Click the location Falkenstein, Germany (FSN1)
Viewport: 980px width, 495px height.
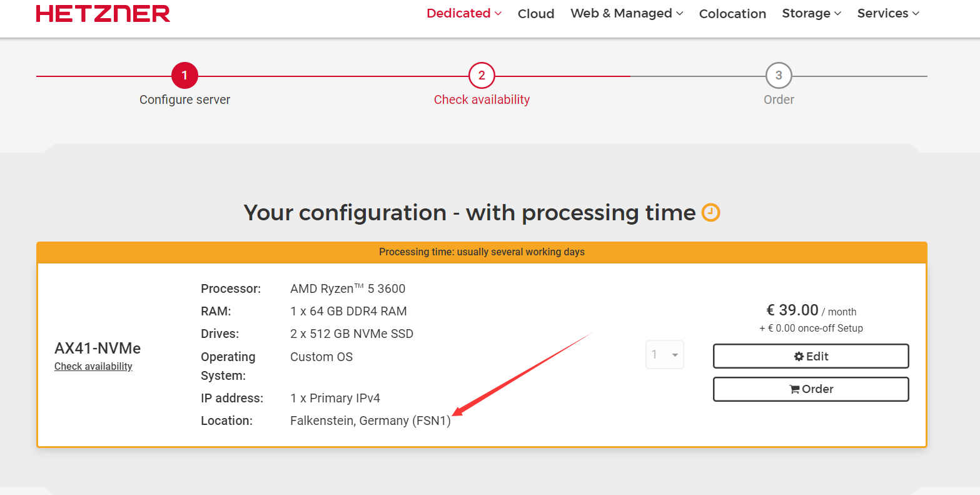[370, 421]
